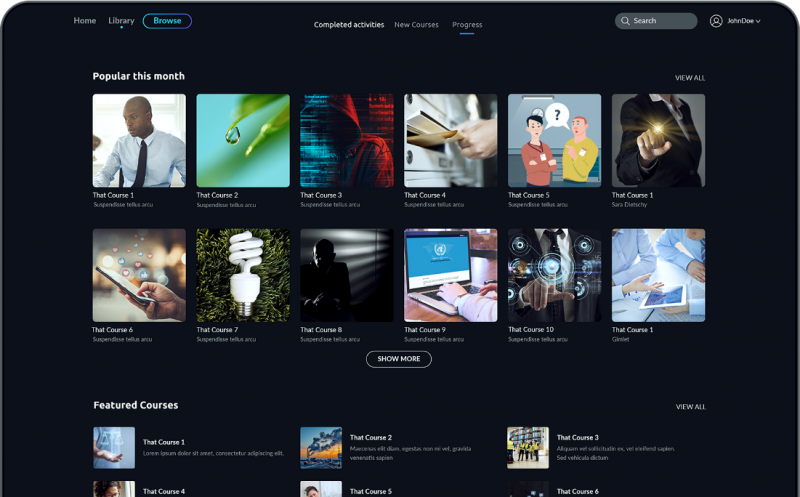Click the That Course 8 title
This screenshot has height=497, width=800.
tap(321, 330)
